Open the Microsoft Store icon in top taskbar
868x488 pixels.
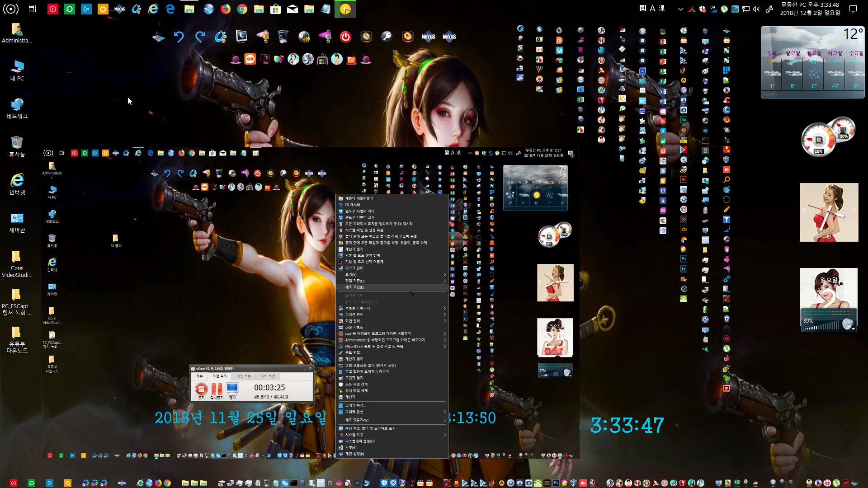click(275, 9)
